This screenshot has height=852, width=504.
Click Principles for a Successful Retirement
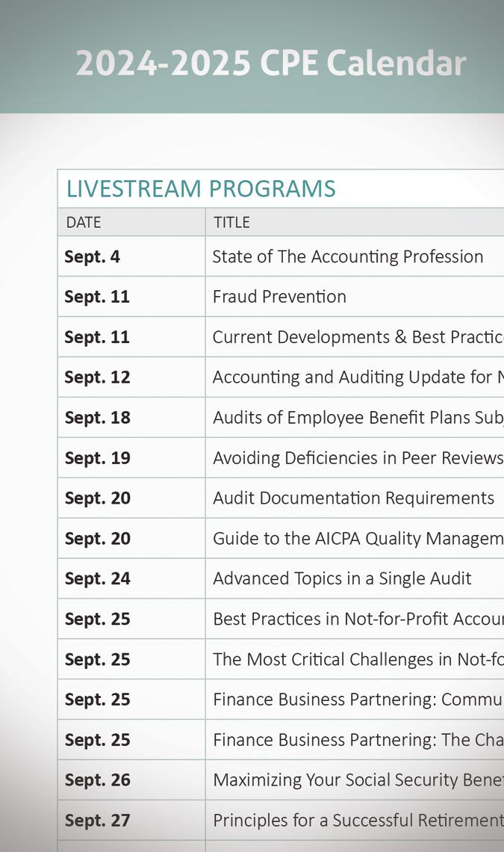[x=357, y=821]
